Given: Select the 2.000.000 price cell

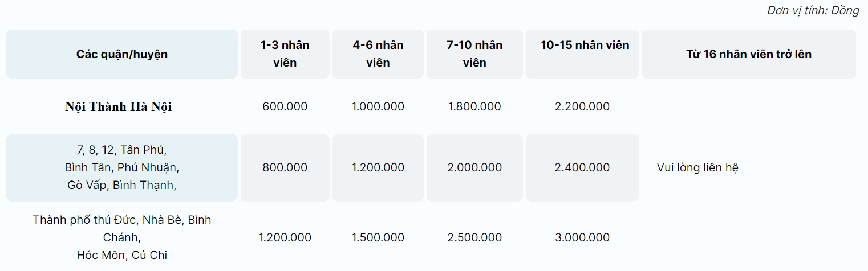Looking at the screenshot, I should pyautogui.click(x=474, y=168).
